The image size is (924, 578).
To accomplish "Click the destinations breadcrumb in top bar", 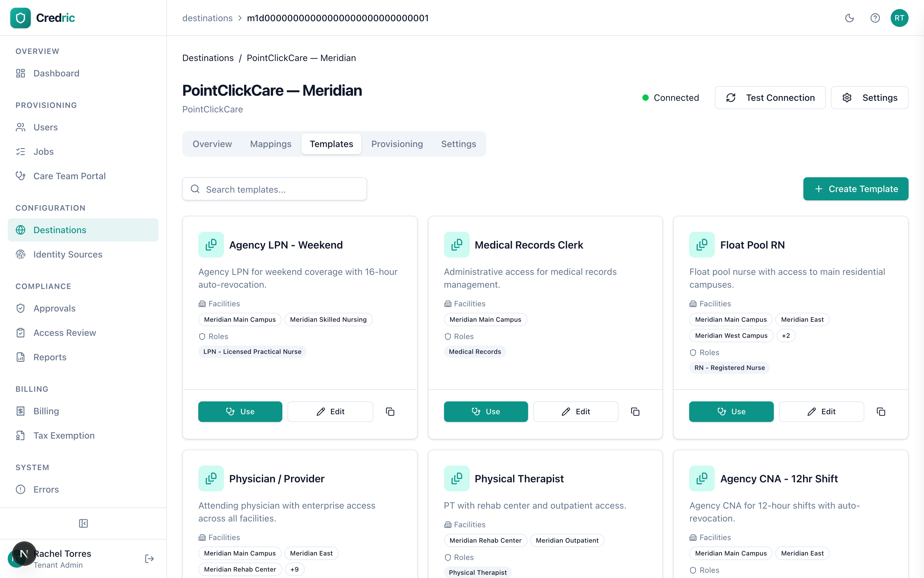I will click(207, 18).
